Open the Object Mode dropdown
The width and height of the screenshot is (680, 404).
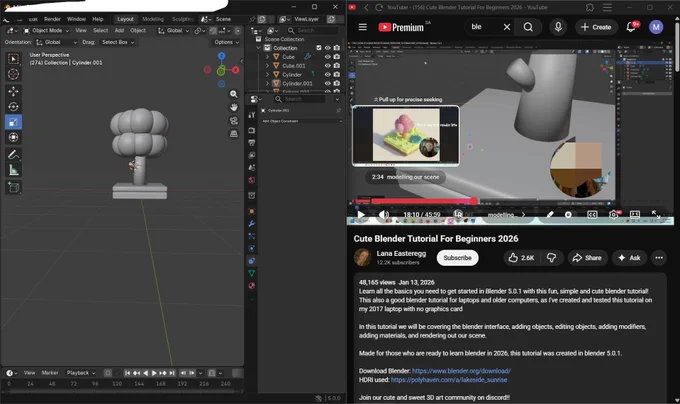(x=46, y=31)
